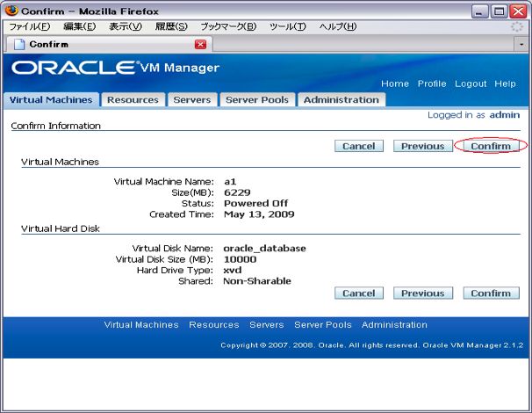Open the Help link in header
532x413 pixels.
[x=505, y=83]
